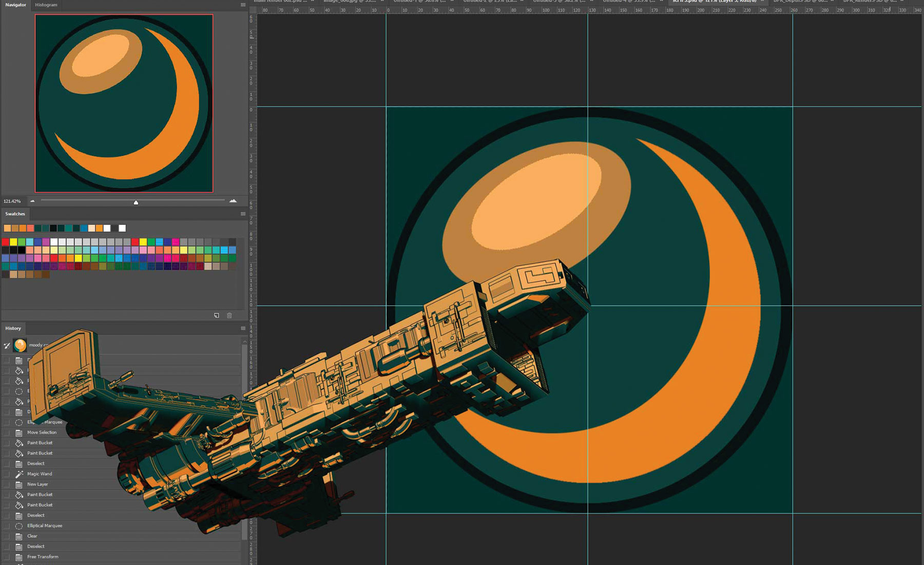Open the History panel flyout menu
Viewport: 924px width, 565px height.
(x=243, y=328)
